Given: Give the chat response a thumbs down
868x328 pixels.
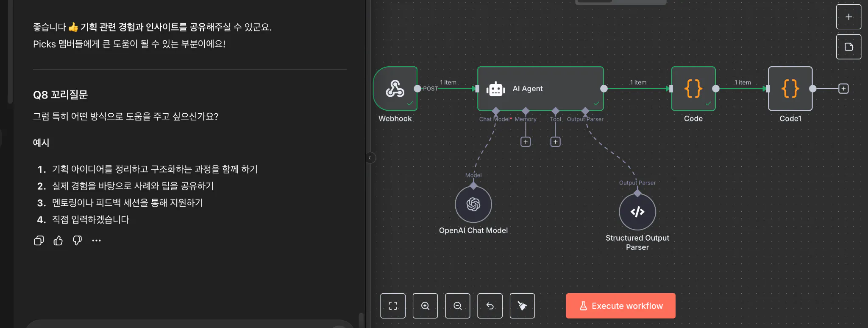Looking at the screenshot, I should pos(77,241).
